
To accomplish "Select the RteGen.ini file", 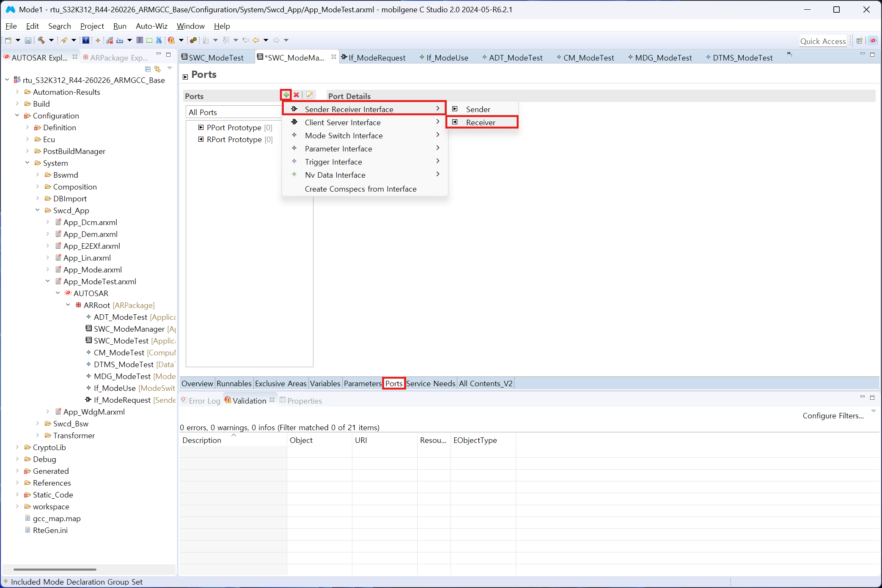I will pyautogui.click(x=46, y=530).
